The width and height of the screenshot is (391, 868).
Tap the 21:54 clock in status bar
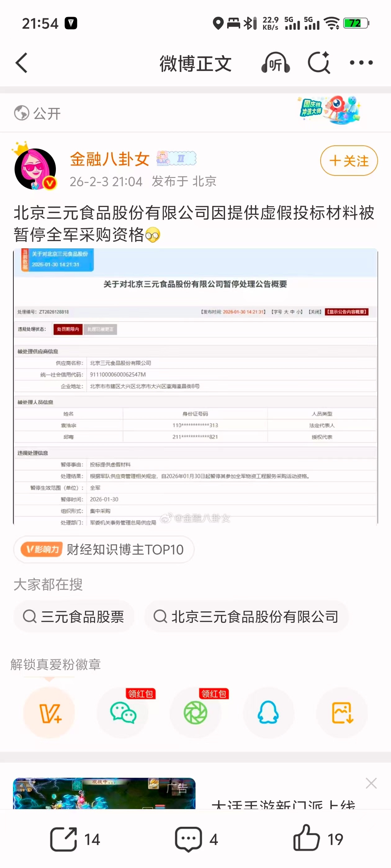coord(40,24)
